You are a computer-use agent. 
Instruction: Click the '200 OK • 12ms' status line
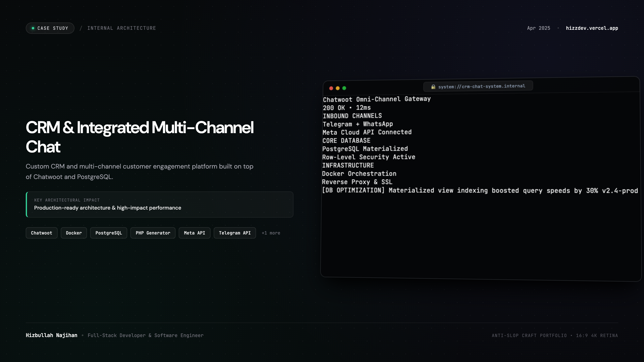(347, 108)
